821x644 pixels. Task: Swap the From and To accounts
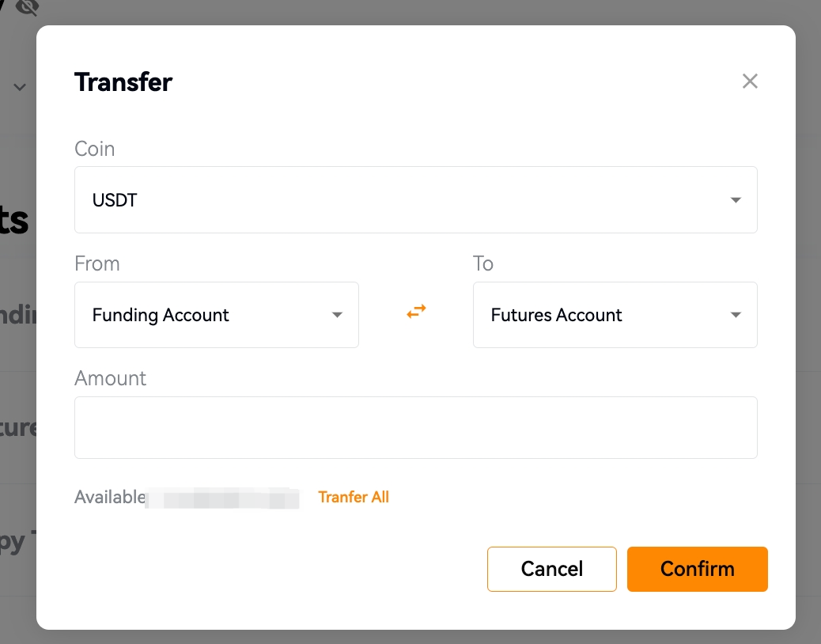point(416,312)
